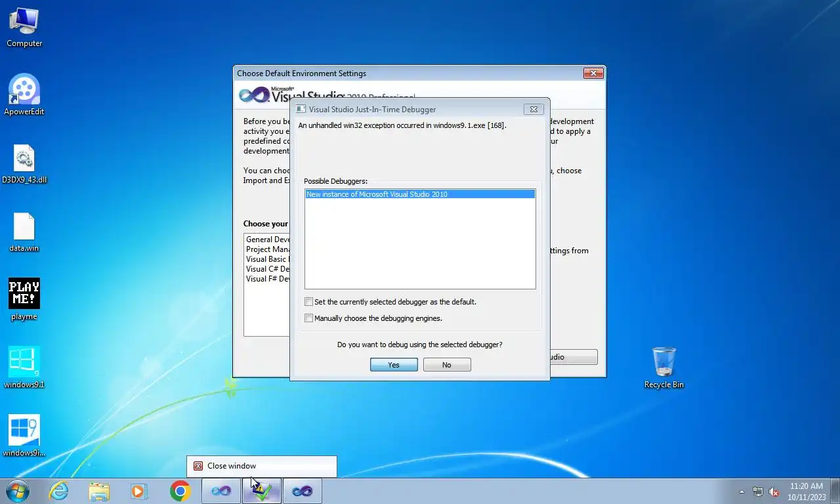Show hidden tray icons arrow
This screenshot has height=504, width=840.
coord(742,492)
